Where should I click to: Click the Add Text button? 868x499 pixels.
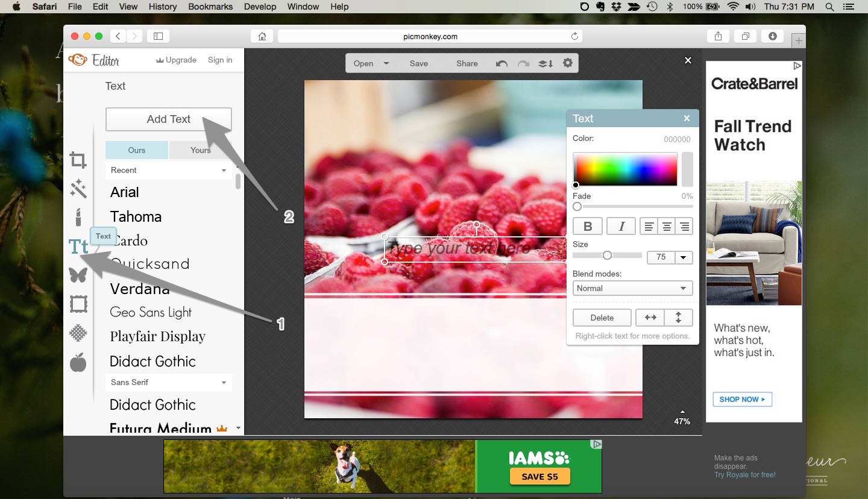[169, 119]
